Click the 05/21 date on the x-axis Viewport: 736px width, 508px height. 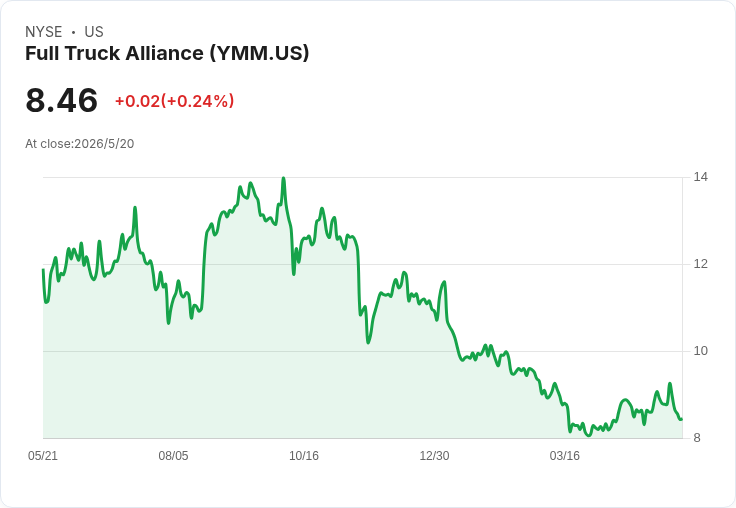[43, 456]
